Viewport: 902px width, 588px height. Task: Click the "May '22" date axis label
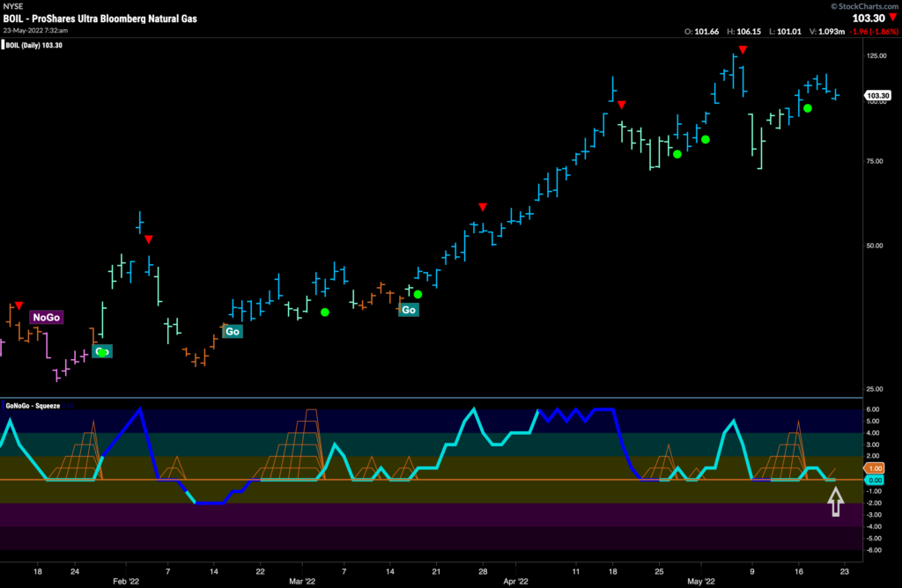[701, 581]
